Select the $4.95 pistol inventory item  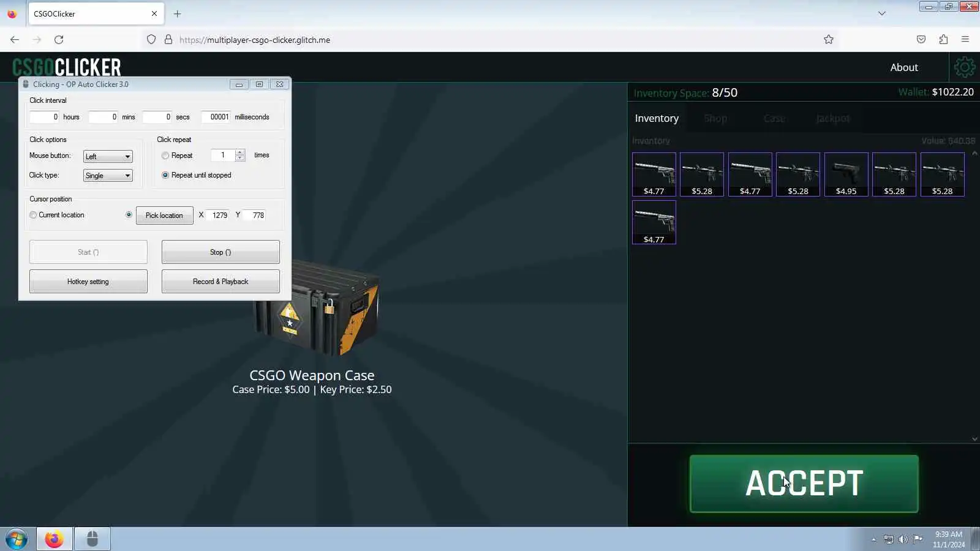(846, 174)
